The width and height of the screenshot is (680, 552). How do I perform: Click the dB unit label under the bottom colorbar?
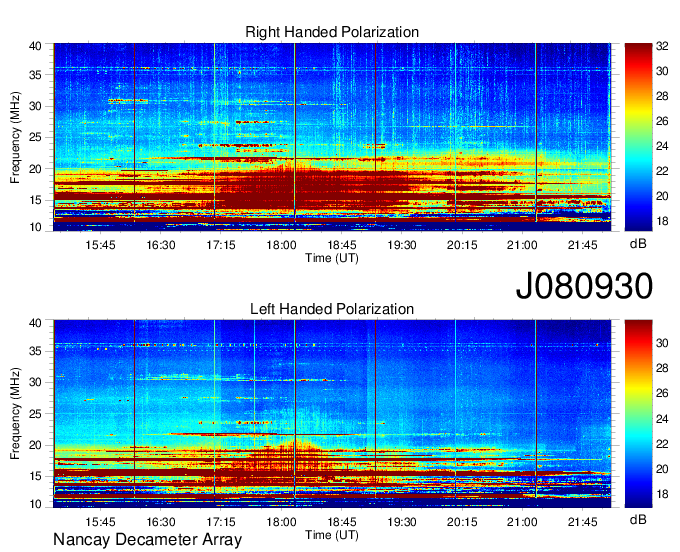coord(638,520)
